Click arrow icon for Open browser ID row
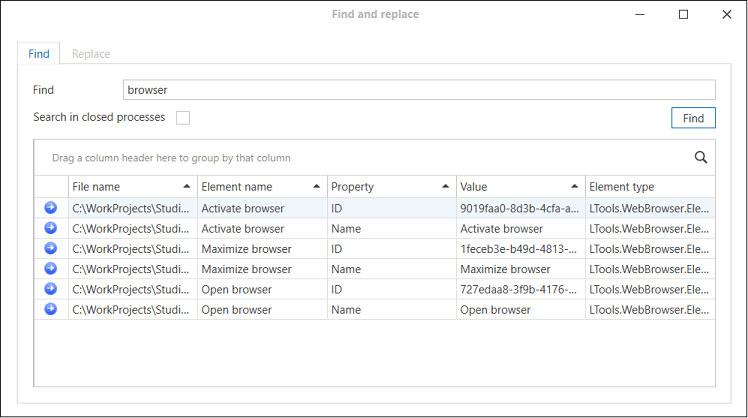The image size is (748, 418). pos(51,288)
